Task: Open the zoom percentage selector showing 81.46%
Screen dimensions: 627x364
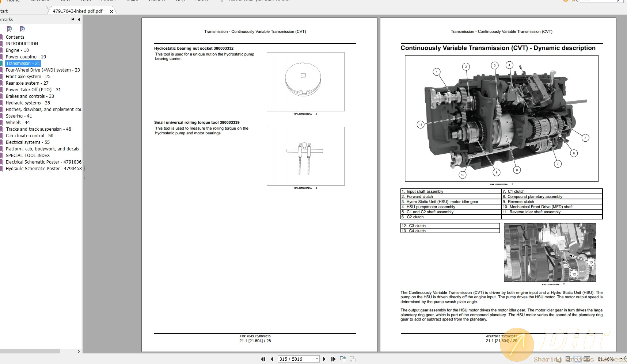Action: [607, 359]
